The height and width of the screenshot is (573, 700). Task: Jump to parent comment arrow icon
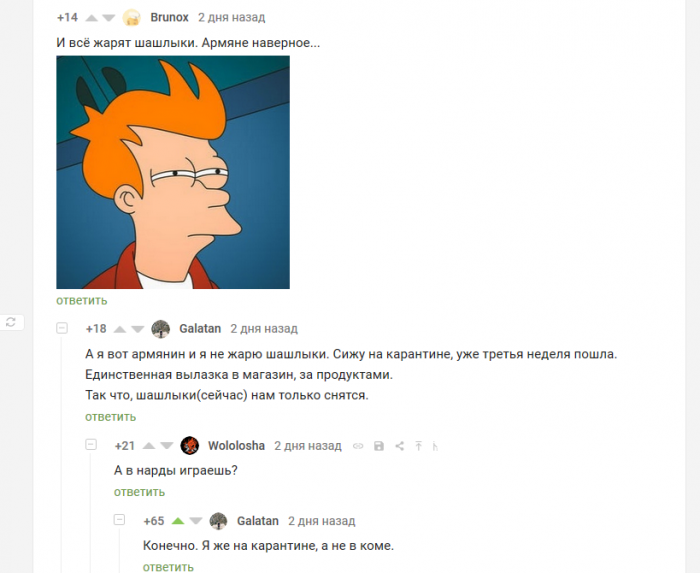point(418,446)
